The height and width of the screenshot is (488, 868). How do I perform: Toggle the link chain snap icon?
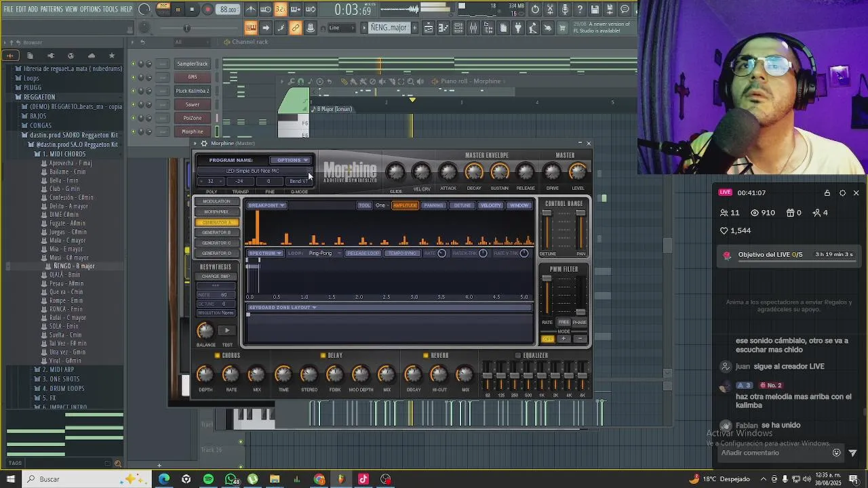(x=296, y=28)
